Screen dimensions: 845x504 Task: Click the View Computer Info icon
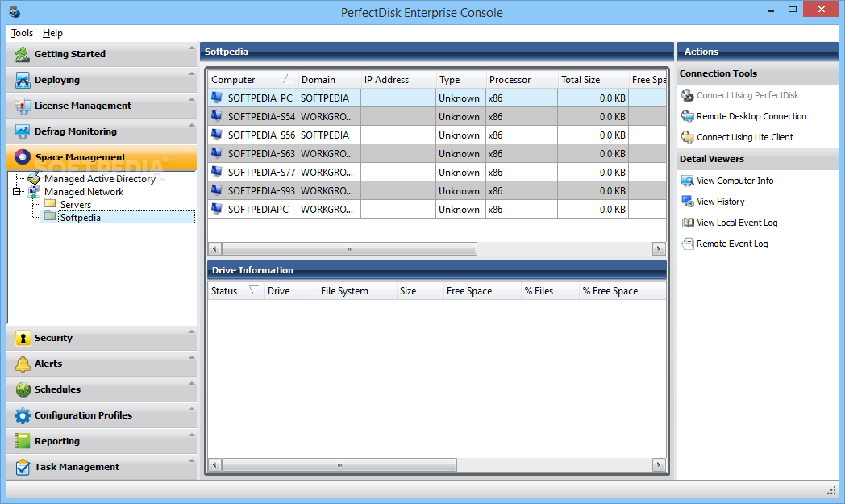pos(687,181)
